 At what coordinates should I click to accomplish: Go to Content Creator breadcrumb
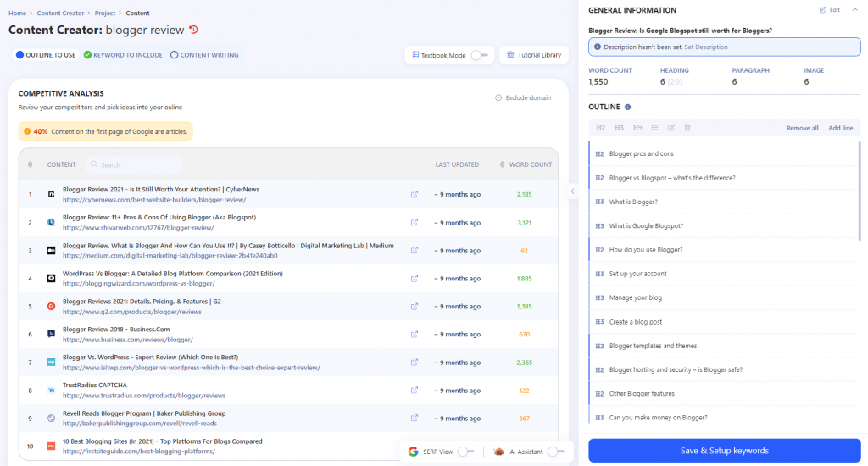point(60,14)
